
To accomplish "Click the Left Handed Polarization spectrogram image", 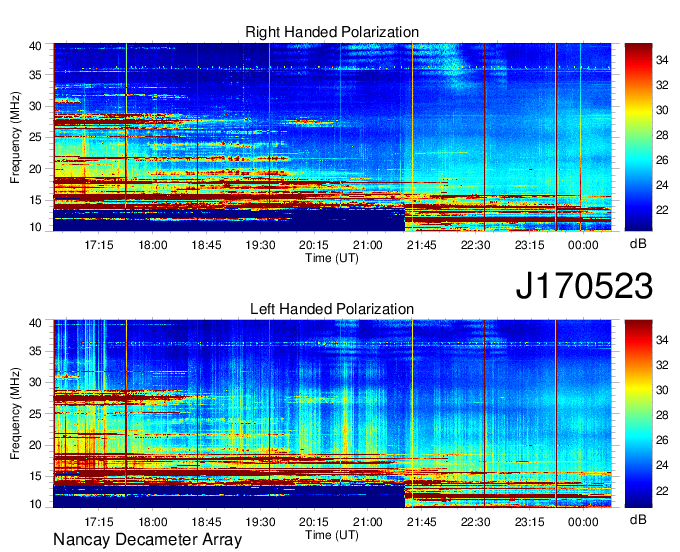I will tap(332, 414).
